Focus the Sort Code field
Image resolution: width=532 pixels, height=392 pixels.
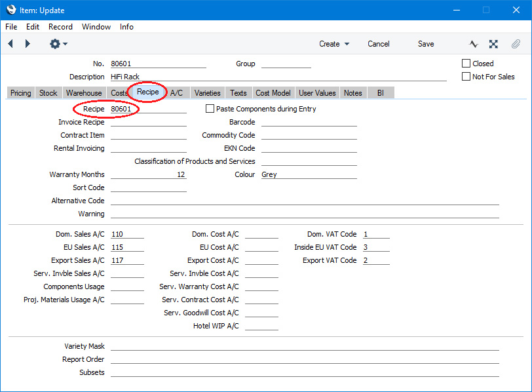[149, 187]
